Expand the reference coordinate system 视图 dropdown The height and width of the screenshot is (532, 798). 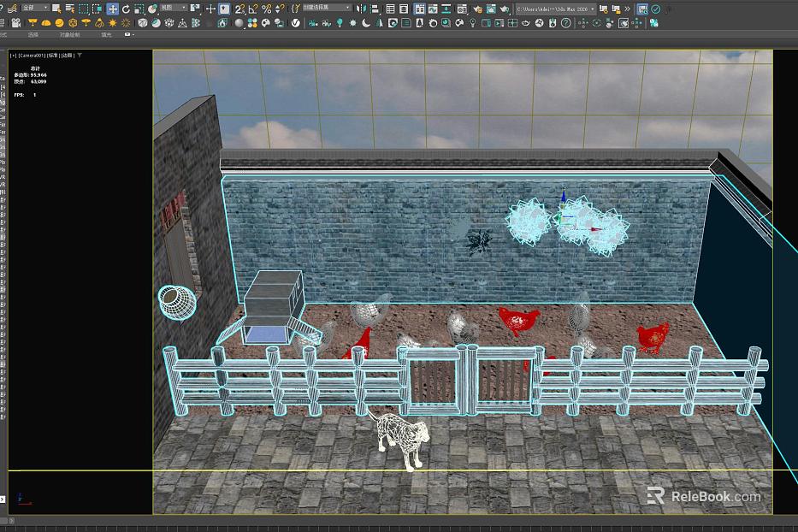tap(174, 9)
